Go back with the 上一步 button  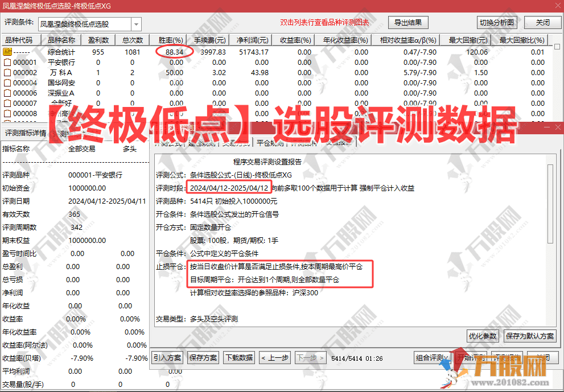pos(275,358)
